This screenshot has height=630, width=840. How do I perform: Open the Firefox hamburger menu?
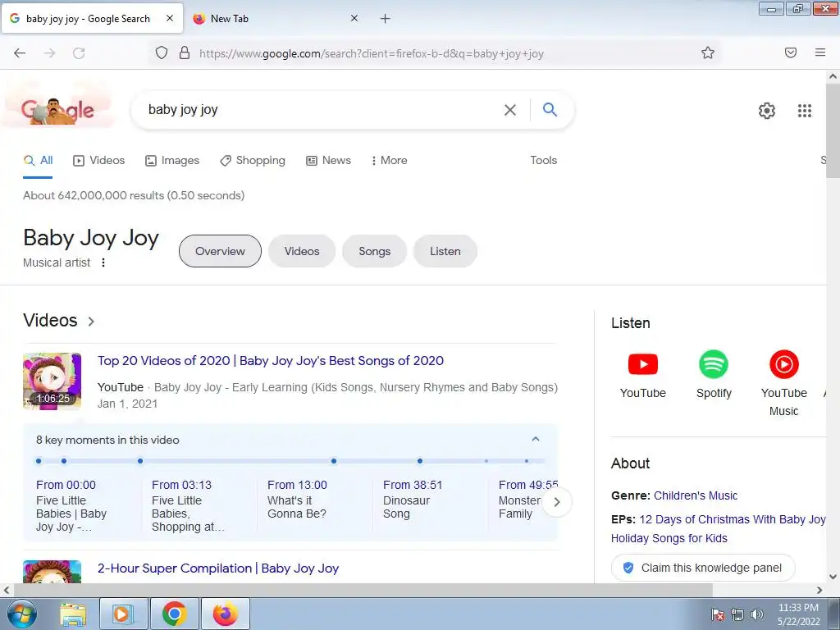[x=819, y=52]
